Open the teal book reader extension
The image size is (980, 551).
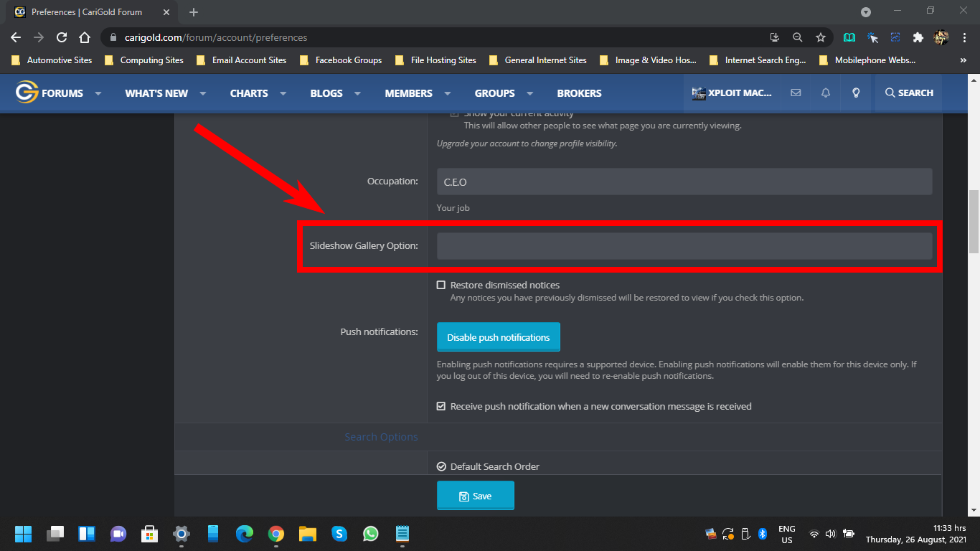coord(849,37)
